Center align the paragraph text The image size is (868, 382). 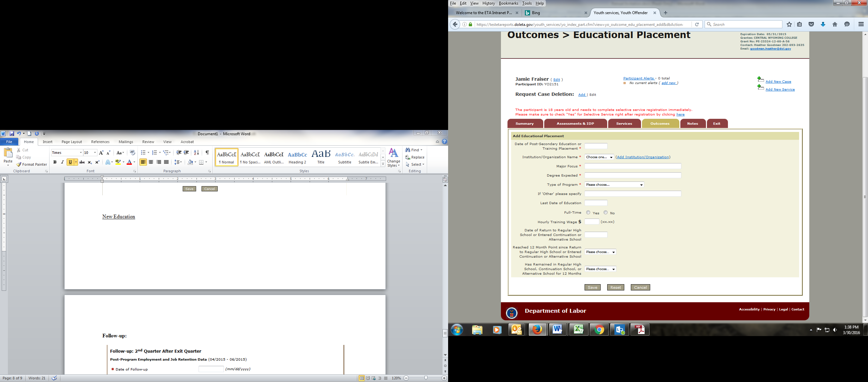151,162
